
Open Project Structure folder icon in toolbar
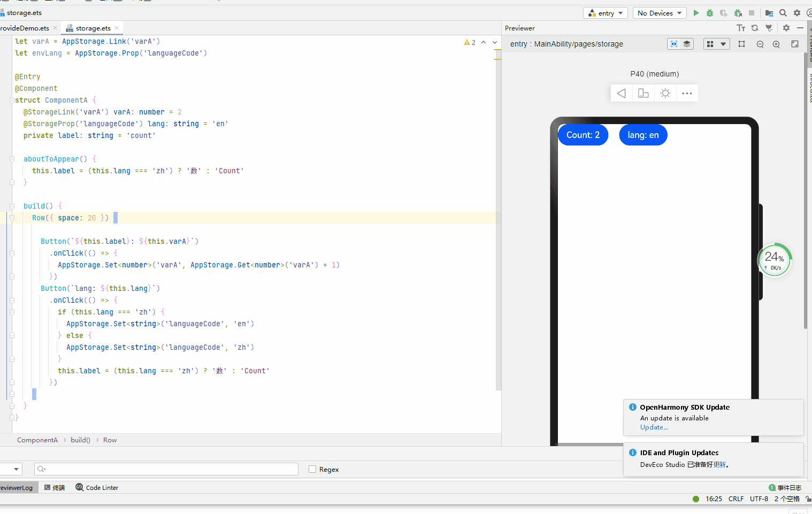[x=769, y=13]
